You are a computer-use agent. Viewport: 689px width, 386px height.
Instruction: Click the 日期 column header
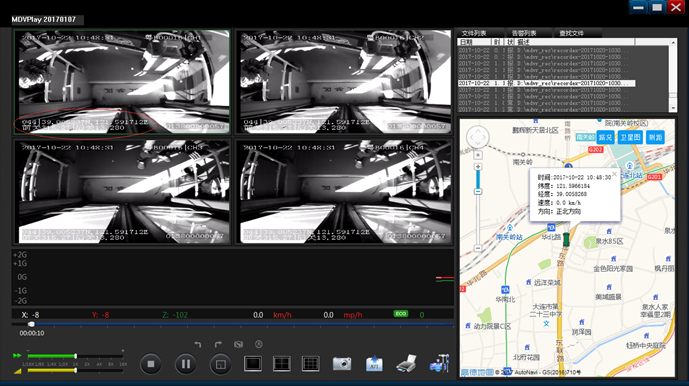[474, 42]
